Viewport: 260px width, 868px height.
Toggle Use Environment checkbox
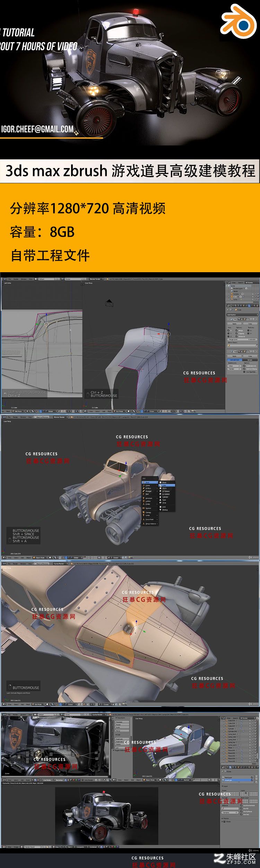[x=241, y=806]
